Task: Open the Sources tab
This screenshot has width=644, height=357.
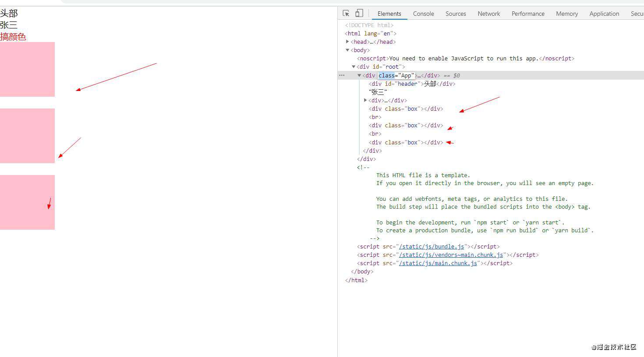Action: pyautogui.click(x=456, y=14)
